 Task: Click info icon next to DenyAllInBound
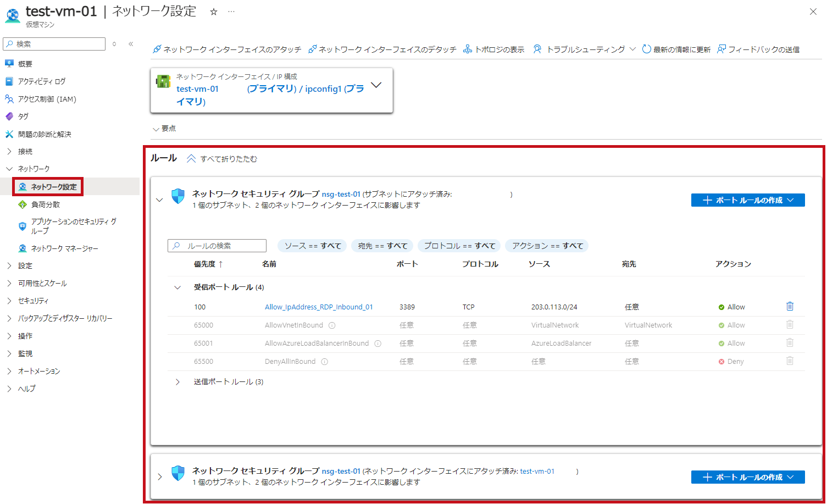324,362
